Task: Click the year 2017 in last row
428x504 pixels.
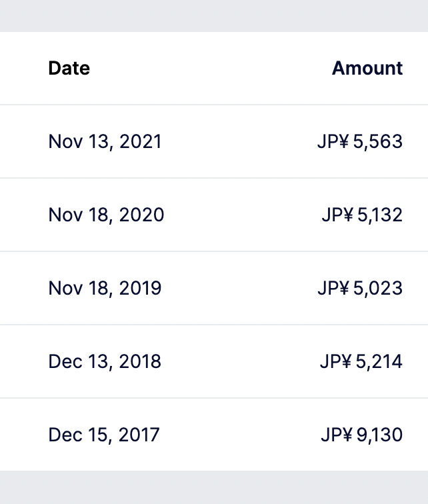Action: 139,435
